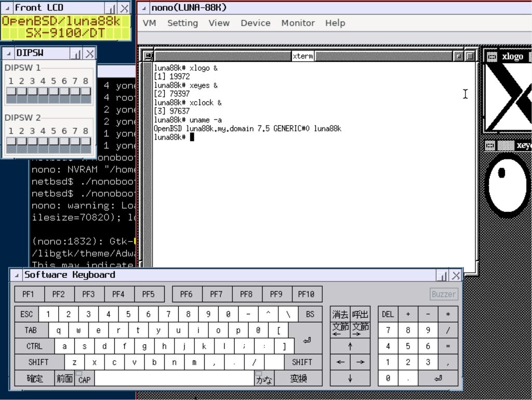Open the VM menu
532x400 pixels.
[x=150, y=23]
